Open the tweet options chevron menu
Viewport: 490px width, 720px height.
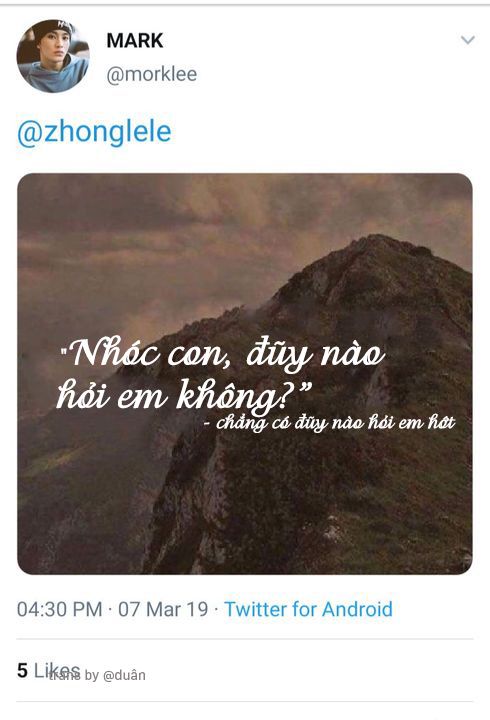pyautogui.click(x=467, y=40)
